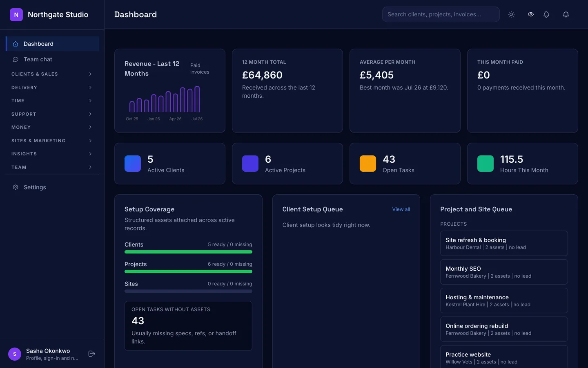This screenshot has width=588, height=368.
Task: Open the Dashboard sidebar item
Action: click(52, 44)
